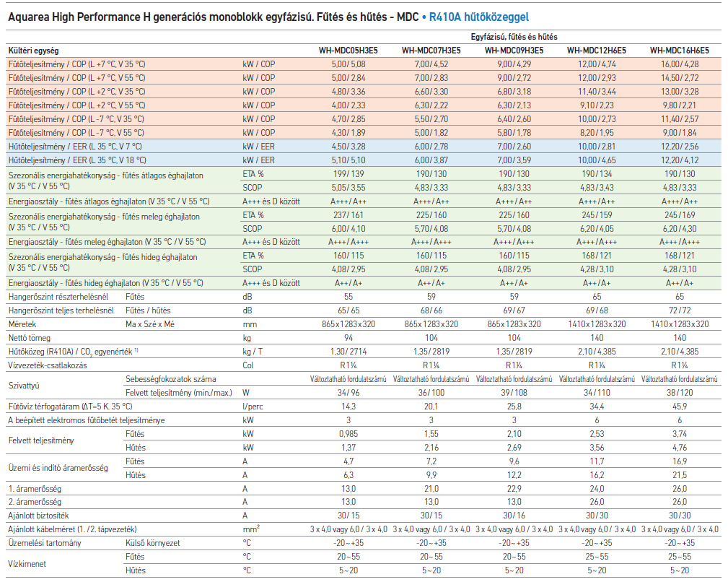Click row label 'Hűtőteljesítmény / EER (L 35 °C, V 7 °C)'
The image size is (728, 582).
[x=75, y=147]
